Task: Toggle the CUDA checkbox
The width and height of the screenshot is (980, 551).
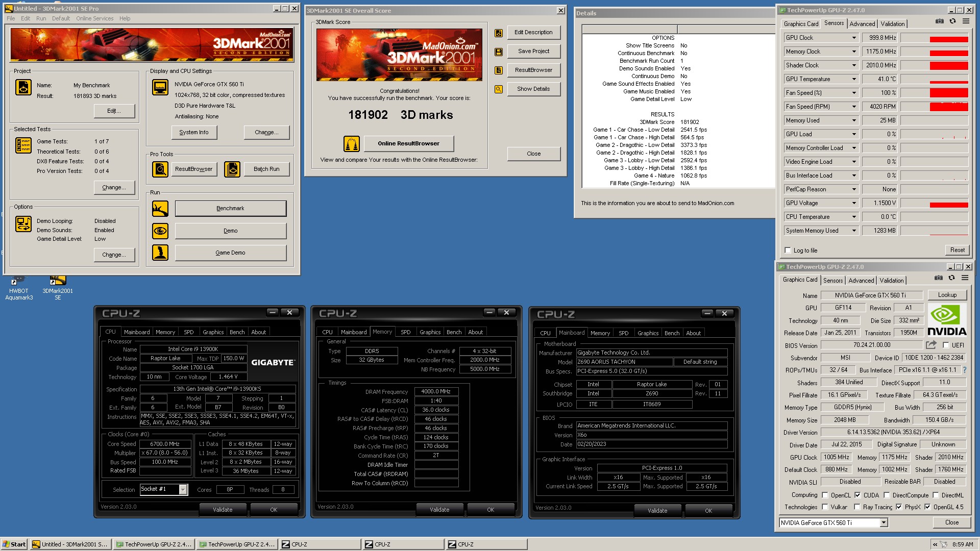Action: (857, 495)
